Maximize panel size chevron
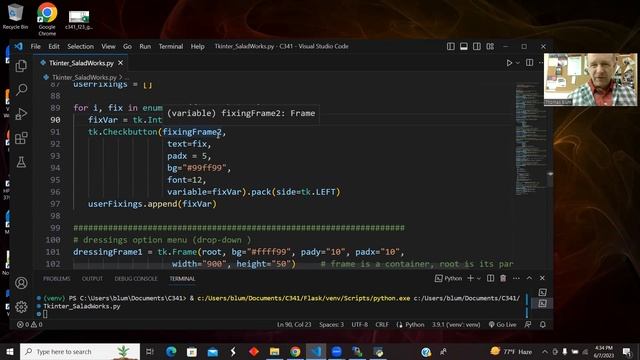Image resolution: width=640 pixels, height=360 pixels. (x=529, y=278)
